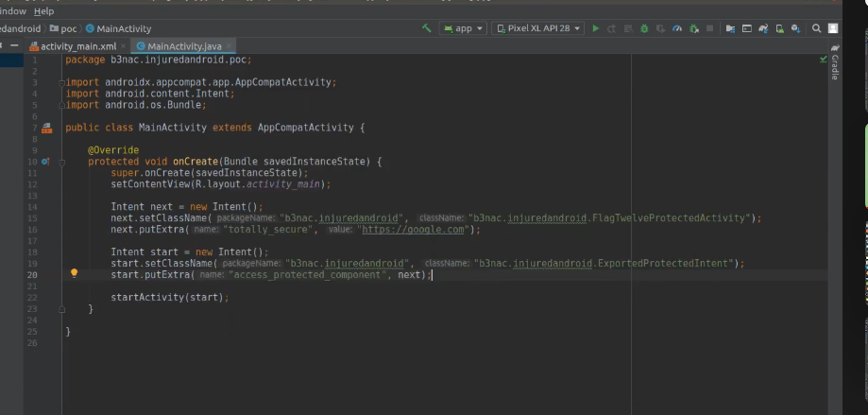This screenshot has height=415, width=868.
Task: Click the activity_main layout reference
Action: click(x=282, y=184)
